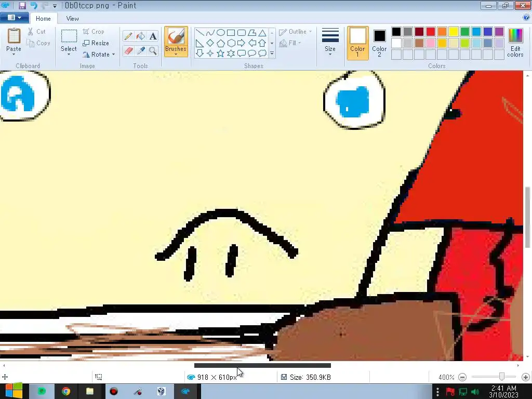Expand the Shapes gallery more arrow
This screenshot has width=532, height=399.
coord(272,54)
